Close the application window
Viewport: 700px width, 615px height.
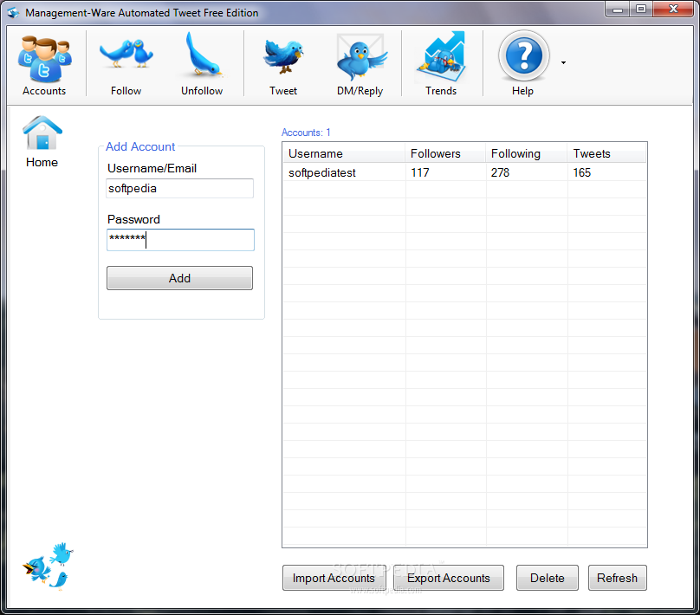[x=673, y=9]
